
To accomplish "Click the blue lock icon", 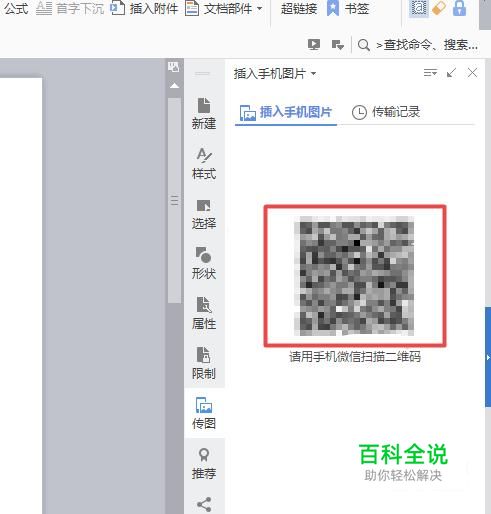I will (459, 8).
